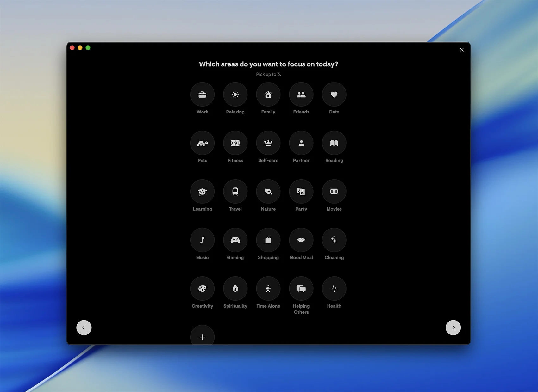Toggle the Travel train focus area

[235, 192]
